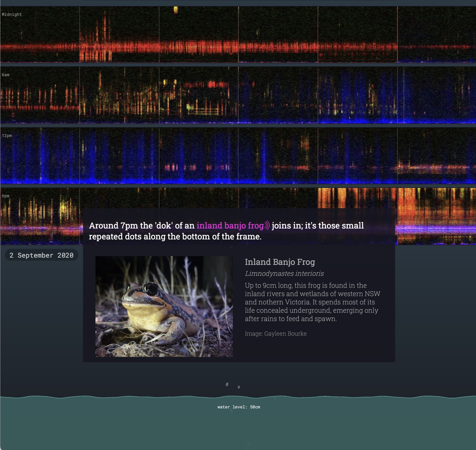Click the teal water area below the waterline
Viewport: 476px width, 450px height.
(238, 429)
